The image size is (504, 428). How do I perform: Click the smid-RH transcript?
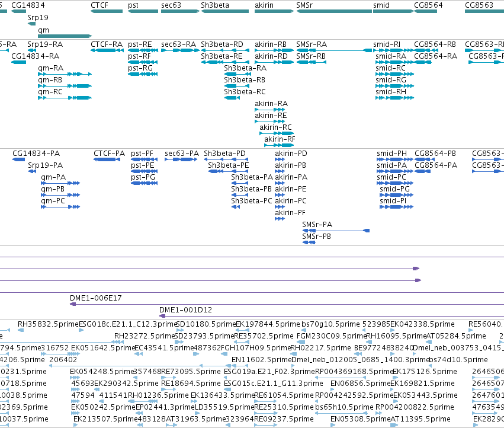tap(394, 98)
